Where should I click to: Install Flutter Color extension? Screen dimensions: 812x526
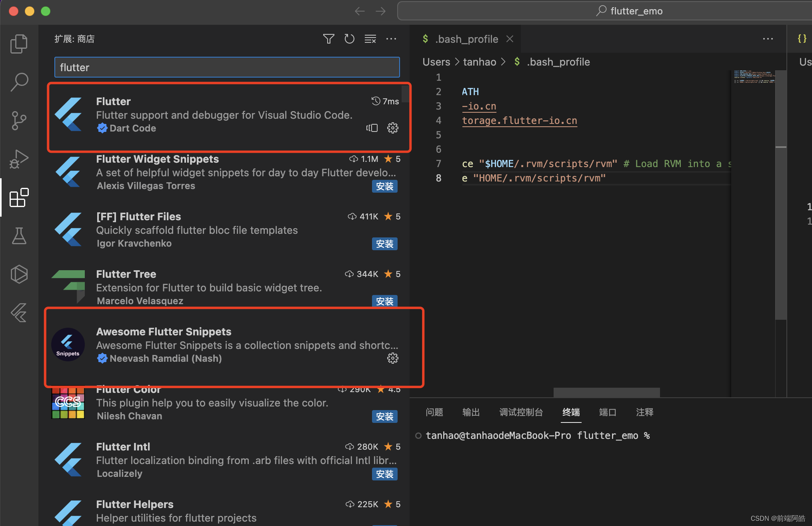tap(384, 416)
